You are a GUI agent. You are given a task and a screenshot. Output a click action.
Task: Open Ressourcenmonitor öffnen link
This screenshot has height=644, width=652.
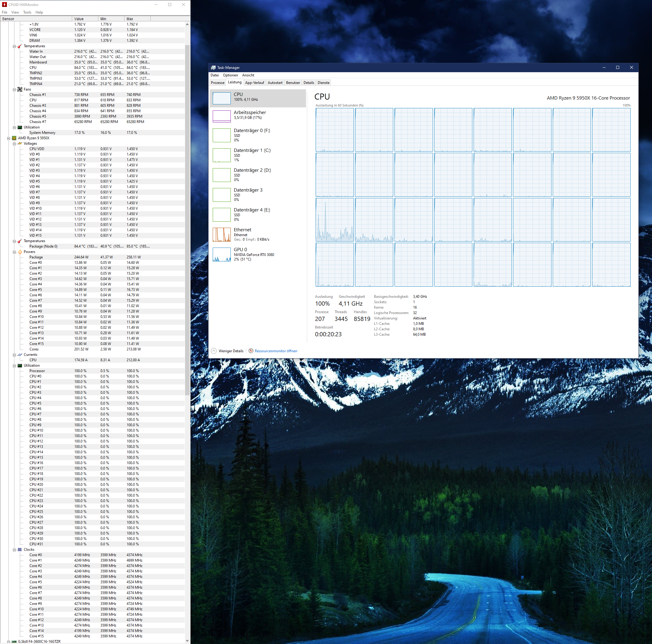276,351
